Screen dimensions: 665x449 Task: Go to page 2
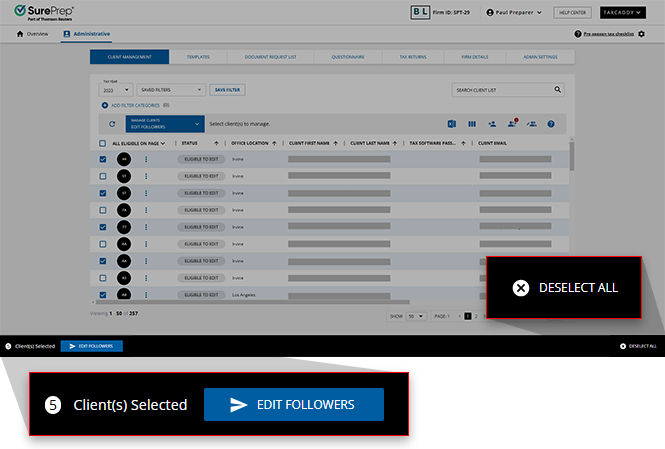click(476, 316)
